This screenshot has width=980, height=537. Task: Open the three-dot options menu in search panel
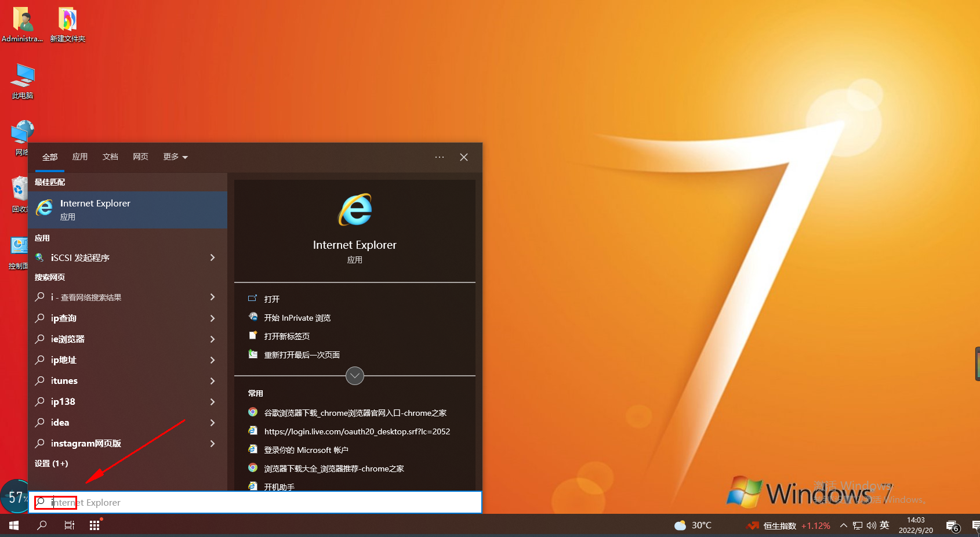tap(440, 157)
